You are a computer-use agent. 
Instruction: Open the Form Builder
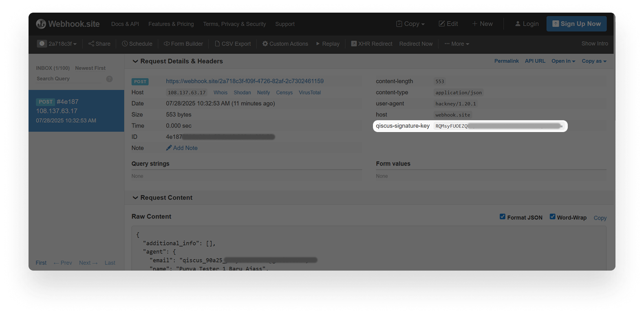coord(183,44)
